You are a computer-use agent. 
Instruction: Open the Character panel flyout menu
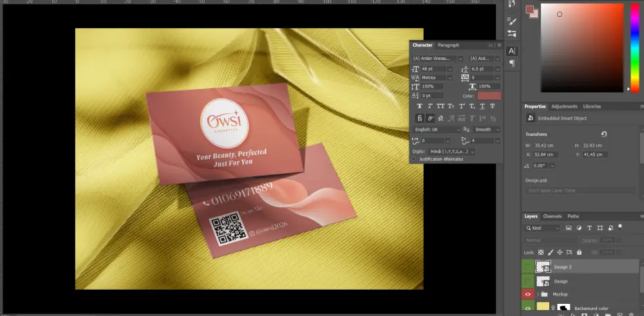pos(499,45)
